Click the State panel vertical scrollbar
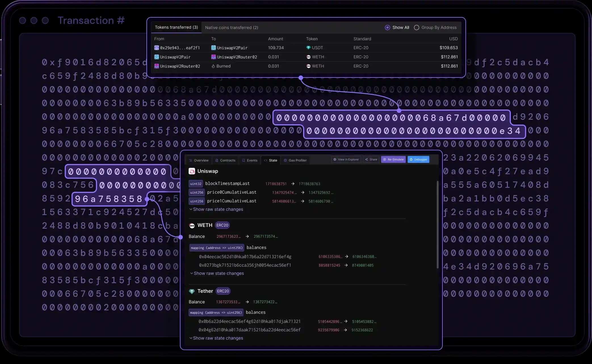 tap(437, 224)
